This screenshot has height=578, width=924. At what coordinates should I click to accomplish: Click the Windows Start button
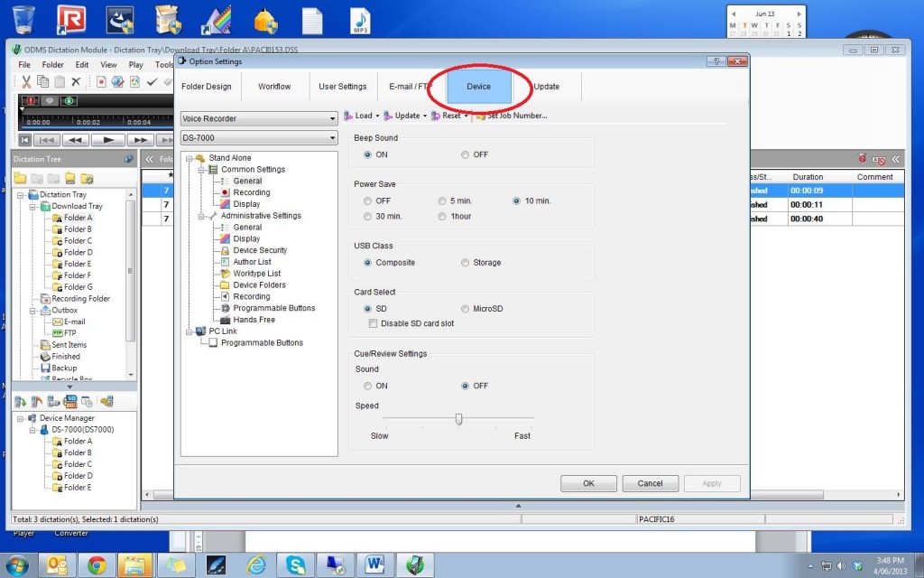coord(16,565)
